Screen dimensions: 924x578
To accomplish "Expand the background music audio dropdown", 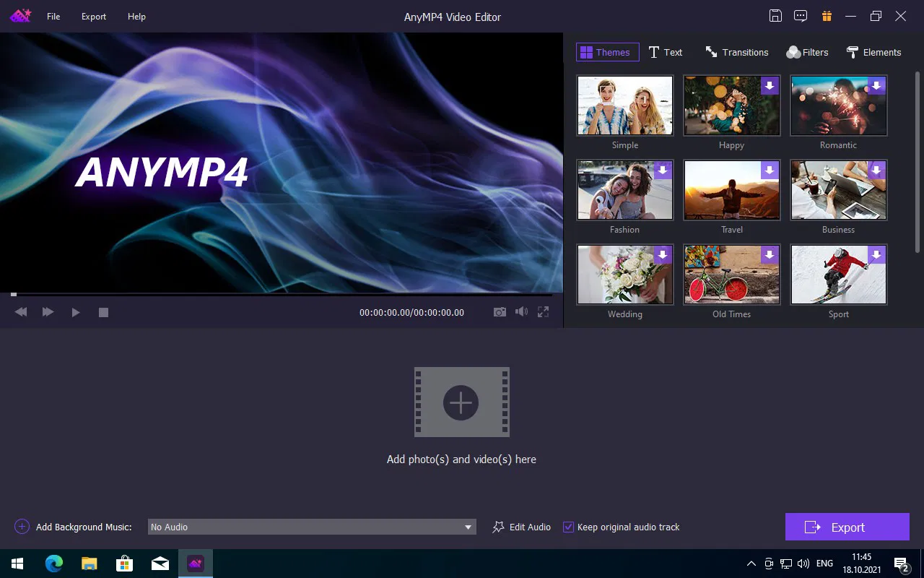I will click(468, 527).
